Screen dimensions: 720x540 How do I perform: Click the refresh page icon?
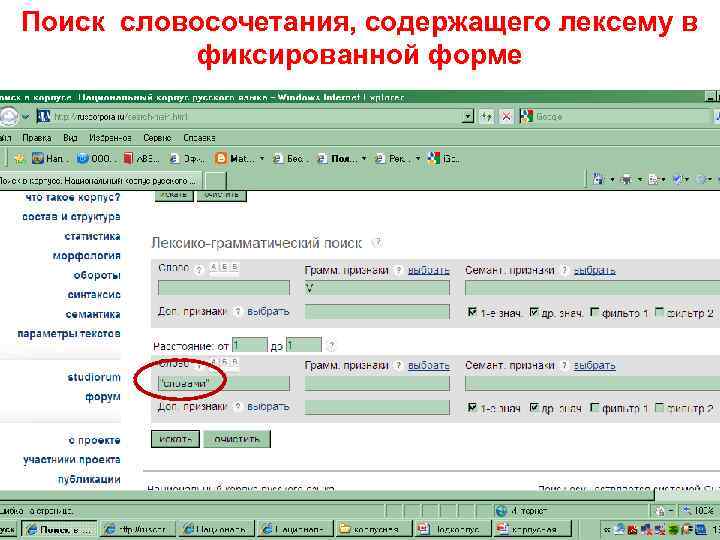[486, 117]
